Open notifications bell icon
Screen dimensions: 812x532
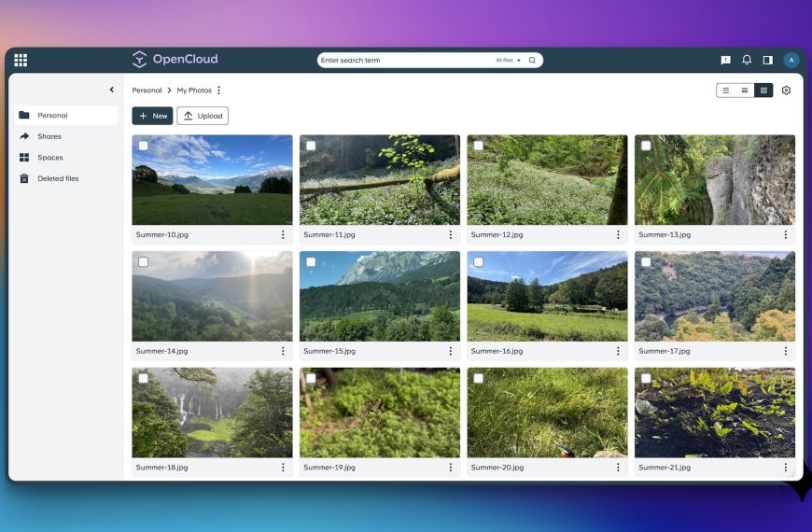(747, 60)
